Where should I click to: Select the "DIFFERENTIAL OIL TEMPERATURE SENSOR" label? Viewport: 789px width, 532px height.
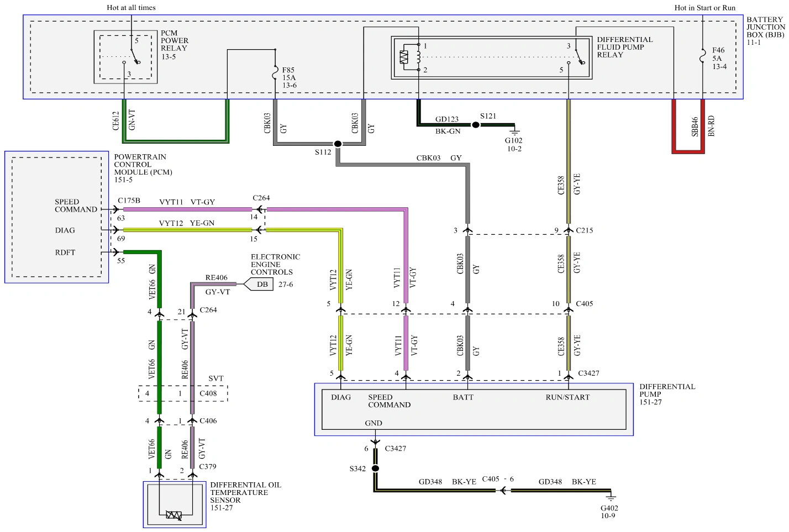245,493
